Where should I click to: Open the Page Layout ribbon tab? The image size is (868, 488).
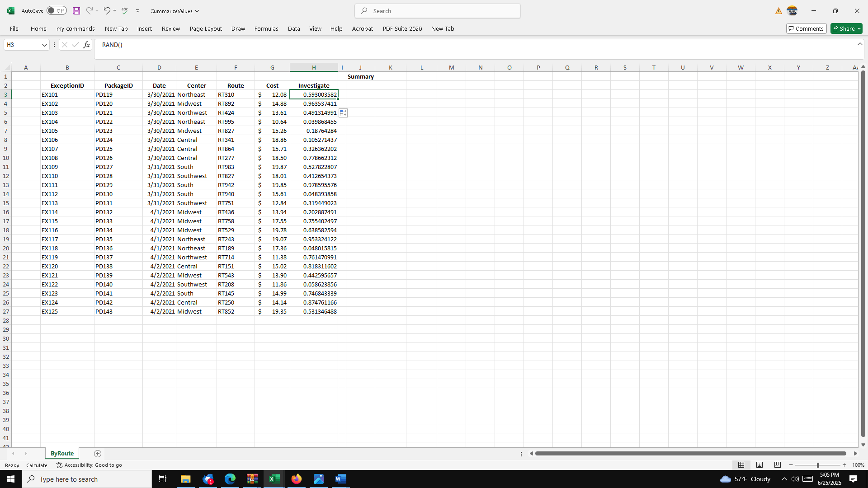[x=206, y=28]
